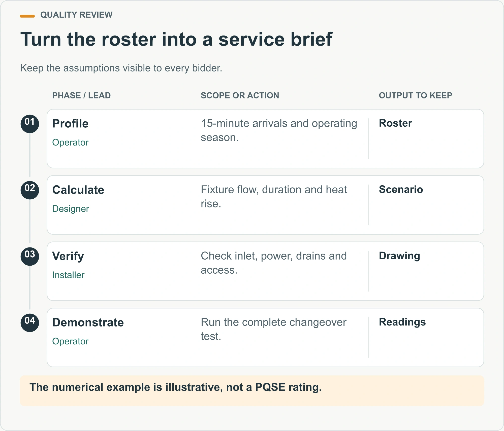Screen dimensions: 504x431
Task: Click the Scenario output label
Action: 401,189
